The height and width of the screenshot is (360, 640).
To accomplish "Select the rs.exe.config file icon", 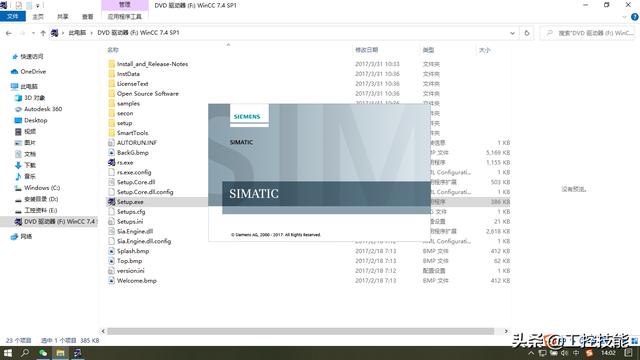I will (111, 172).
